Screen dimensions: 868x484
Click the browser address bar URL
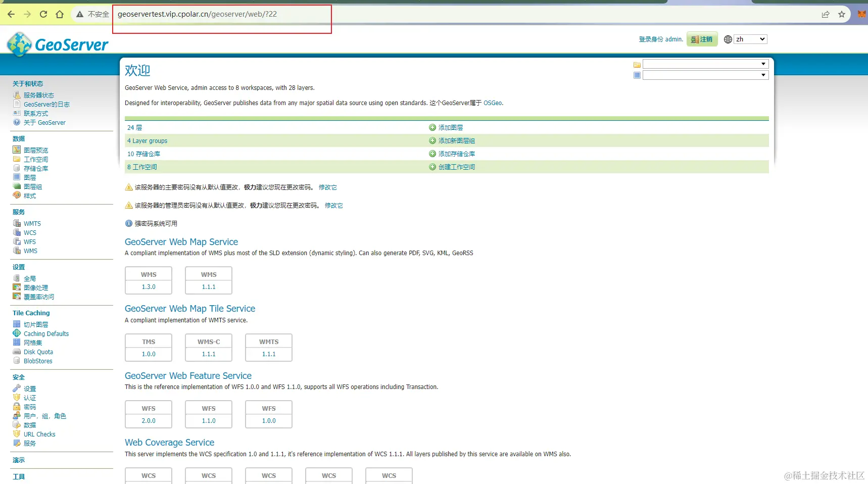click(x=197, y=14)
